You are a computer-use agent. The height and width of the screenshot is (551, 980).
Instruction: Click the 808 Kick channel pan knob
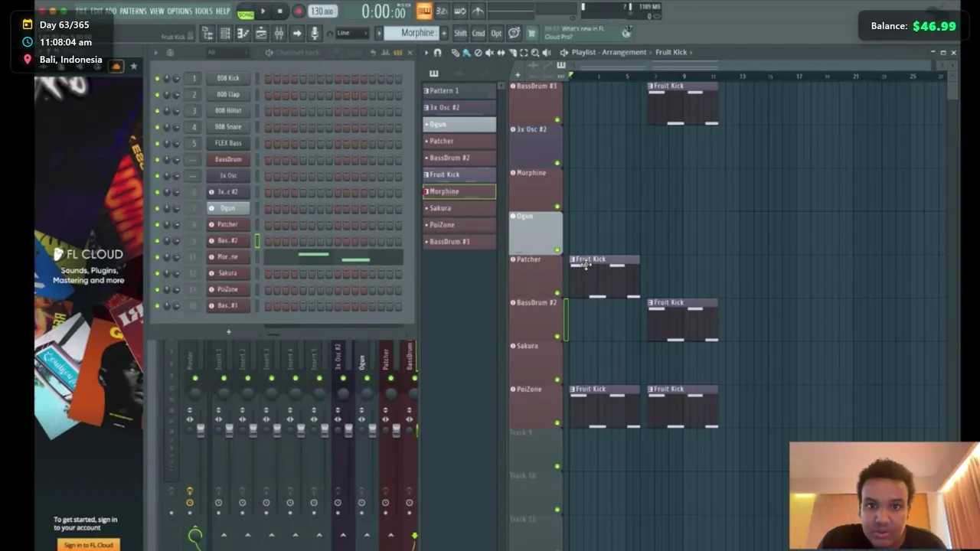point(167,78)
